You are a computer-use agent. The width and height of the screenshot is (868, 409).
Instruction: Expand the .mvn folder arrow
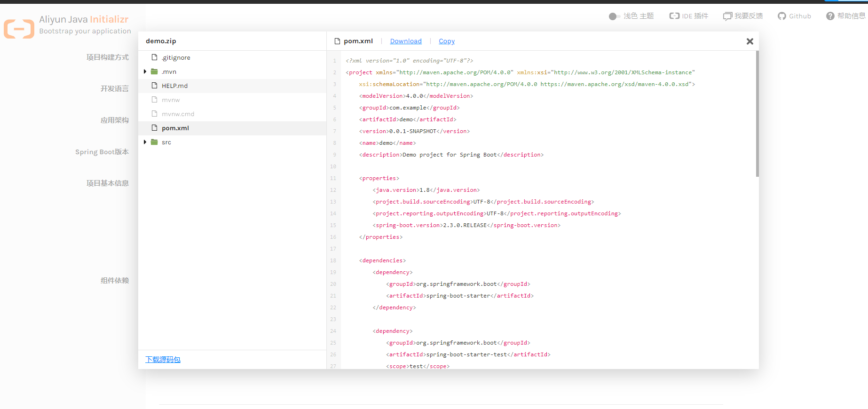click(x=145, y=71)
